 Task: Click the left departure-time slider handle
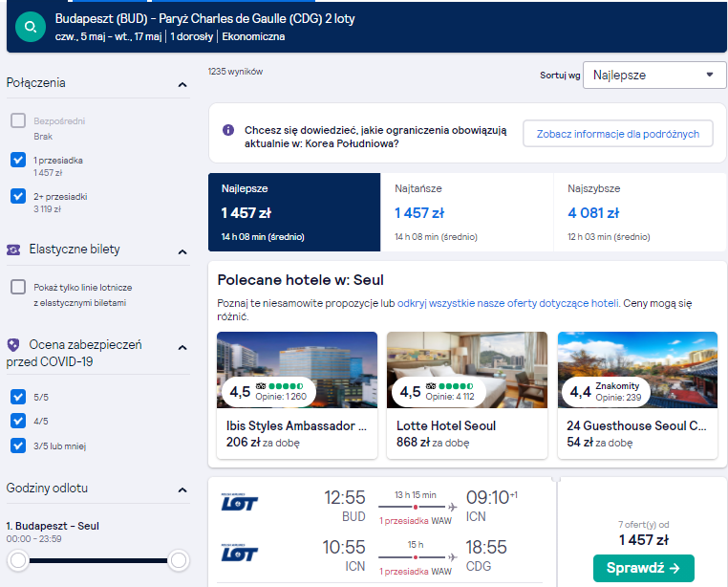coord(18,560)
